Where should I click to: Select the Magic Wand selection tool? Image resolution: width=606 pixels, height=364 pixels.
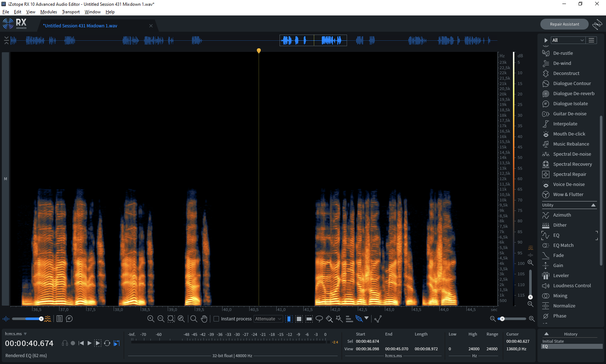click(339, 319)
